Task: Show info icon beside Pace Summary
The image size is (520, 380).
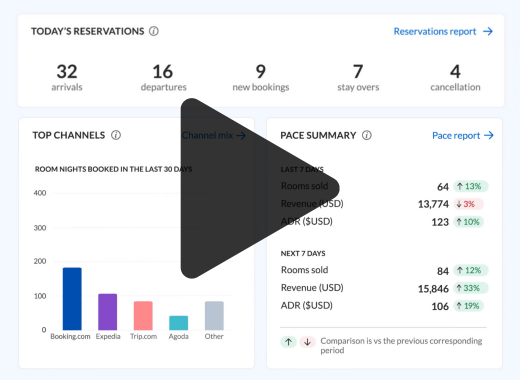Action: tap(367, 135)
